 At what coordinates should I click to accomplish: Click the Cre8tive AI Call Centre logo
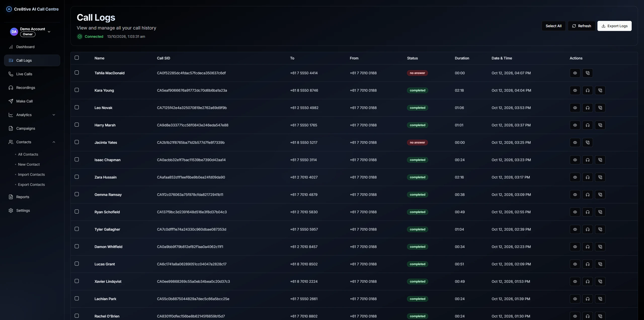(x=9, y=9)
